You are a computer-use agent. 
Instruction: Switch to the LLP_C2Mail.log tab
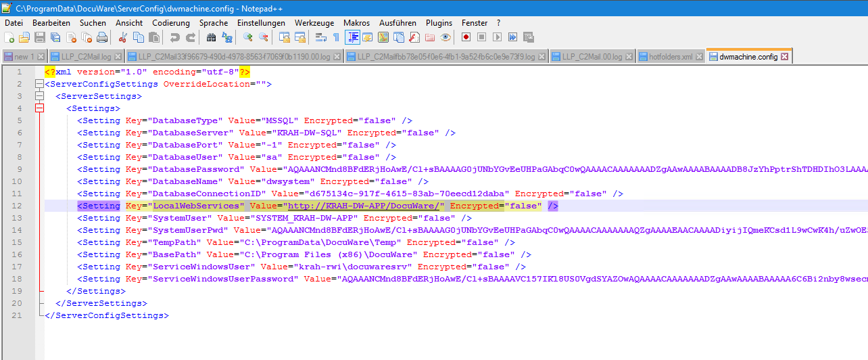coord(87,57)
